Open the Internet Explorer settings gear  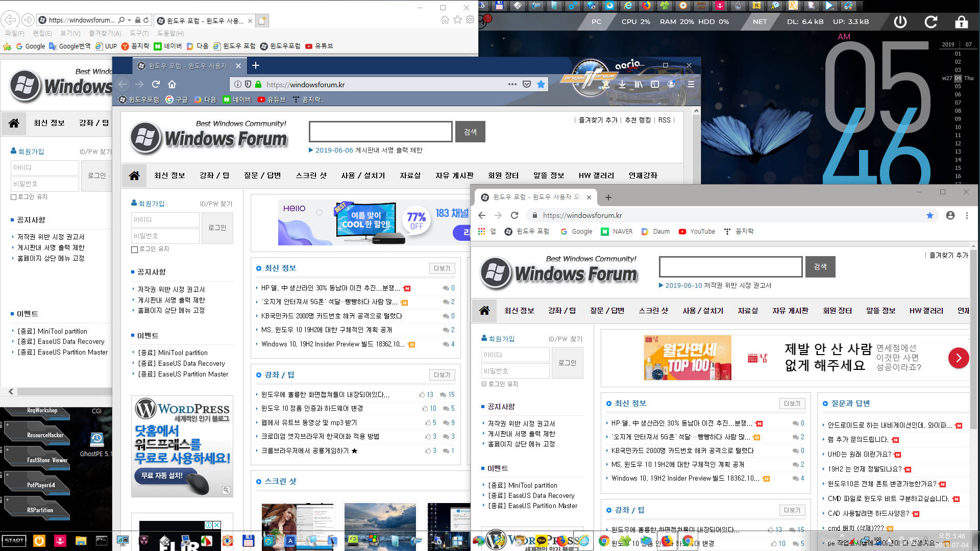click(470, 19)
